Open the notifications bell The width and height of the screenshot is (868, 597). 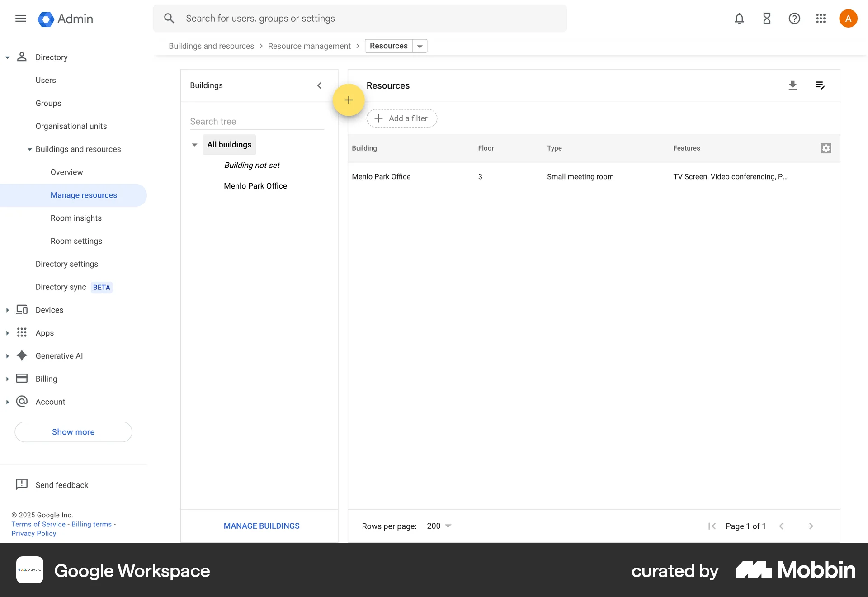point(739,19)
